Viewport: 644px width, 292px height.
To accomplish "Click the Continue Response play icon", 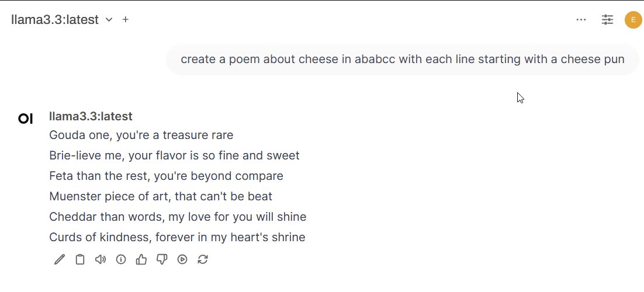I will coord(182,259).
